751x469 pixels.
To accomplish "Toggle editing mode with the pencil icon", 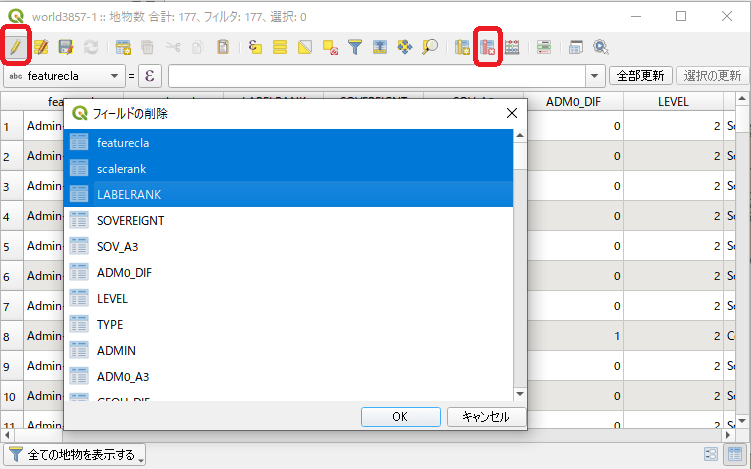I will point(15,47).
